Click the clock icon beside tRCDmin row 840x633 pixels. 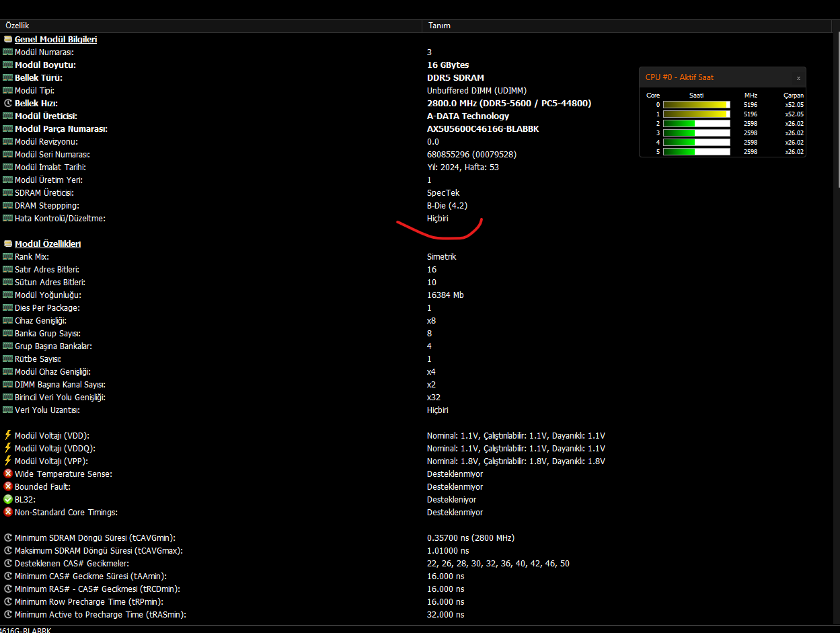click(8, 589)
